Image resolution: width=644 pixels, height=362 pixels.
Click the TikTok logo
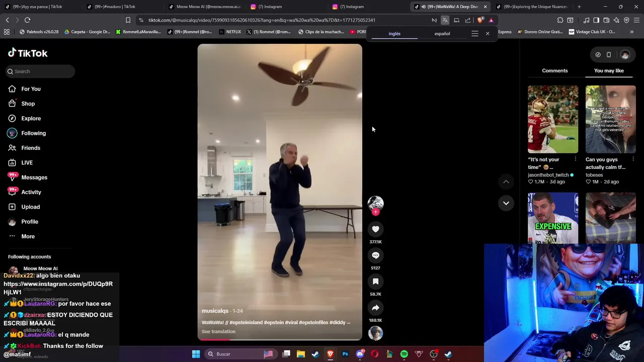[x=28, y=53]
